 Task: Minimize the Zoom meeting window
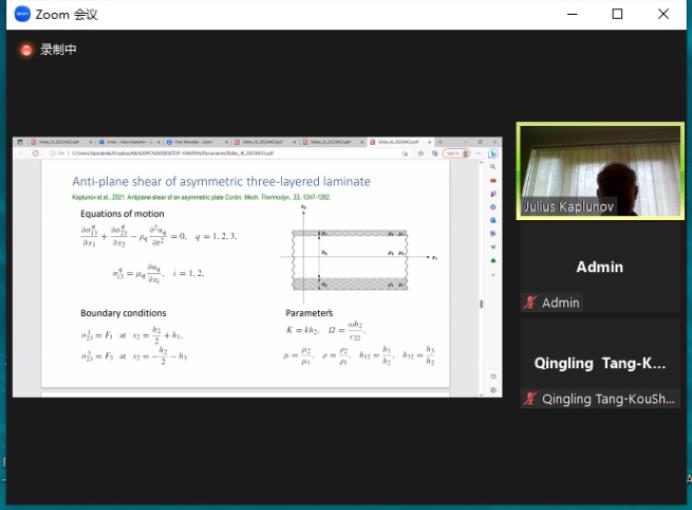point(572,14)
